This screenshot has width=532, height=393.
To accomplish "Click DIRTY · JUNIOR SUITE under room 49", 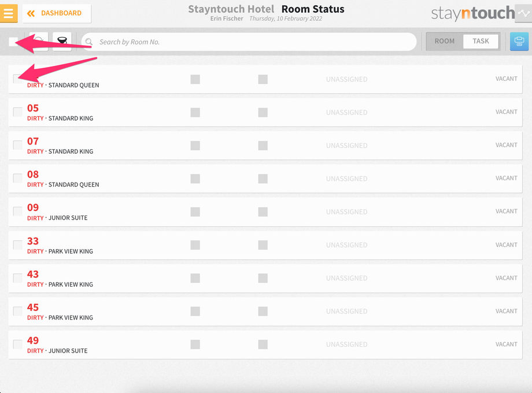I will click(x=57, y=351).
